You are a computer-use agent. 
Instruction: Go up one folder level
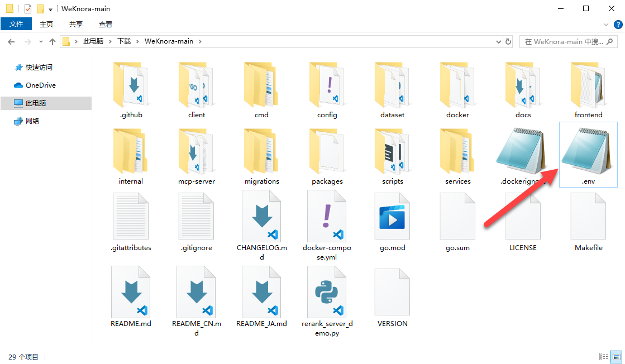coord(53,42)
